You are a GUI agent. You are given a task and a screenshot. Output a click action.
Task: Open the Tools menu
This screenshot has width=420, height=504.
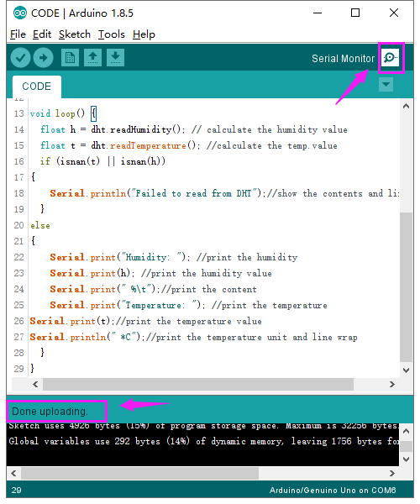pyautogui.click(x=112, y=34)
